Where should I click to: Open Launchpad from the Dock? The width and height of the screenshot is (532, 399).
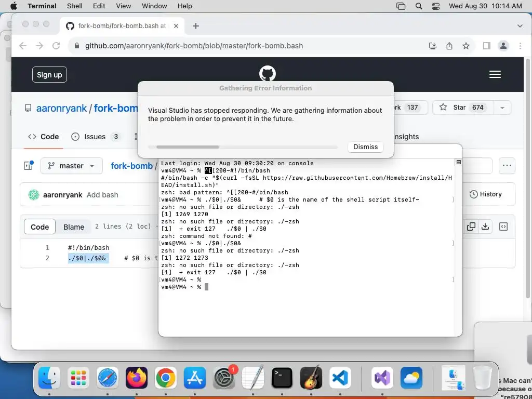[78, 378]
